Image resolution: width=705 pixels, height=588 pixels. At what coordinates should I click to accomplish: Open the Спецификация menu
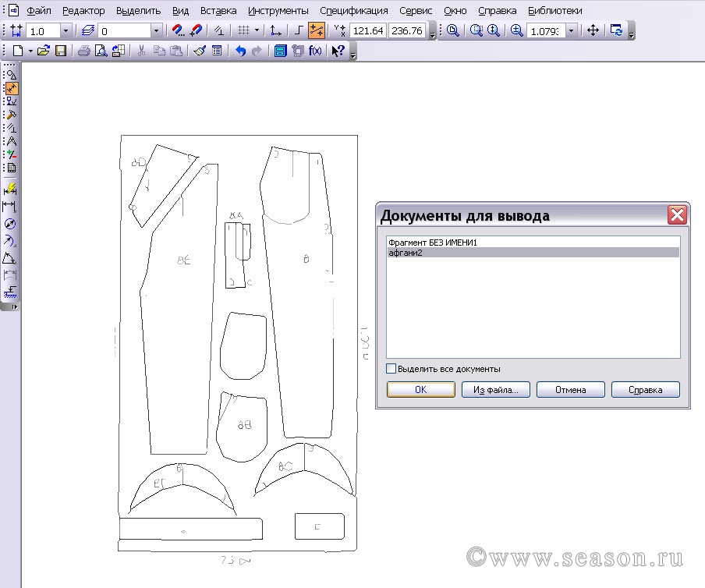353,11
